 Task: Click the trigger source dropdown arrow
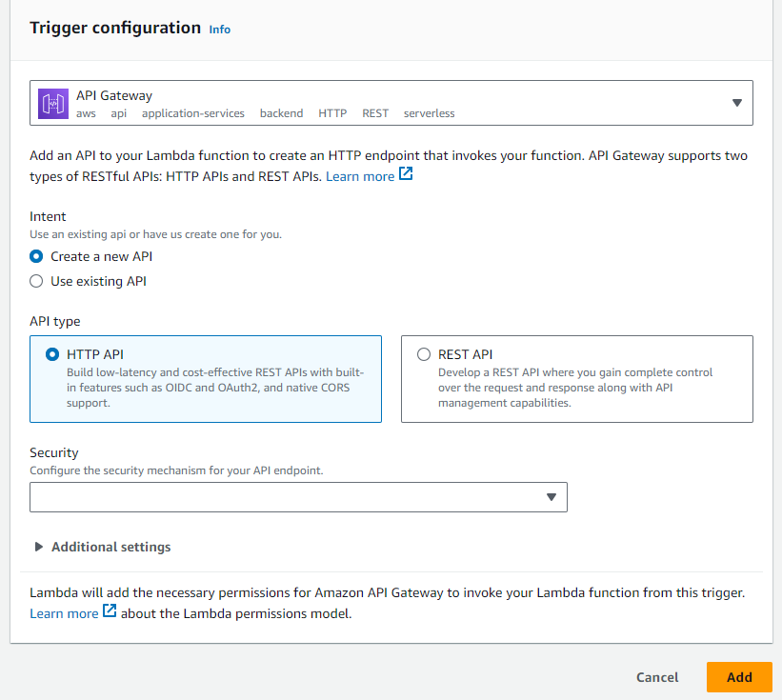[x=736, y=103]
